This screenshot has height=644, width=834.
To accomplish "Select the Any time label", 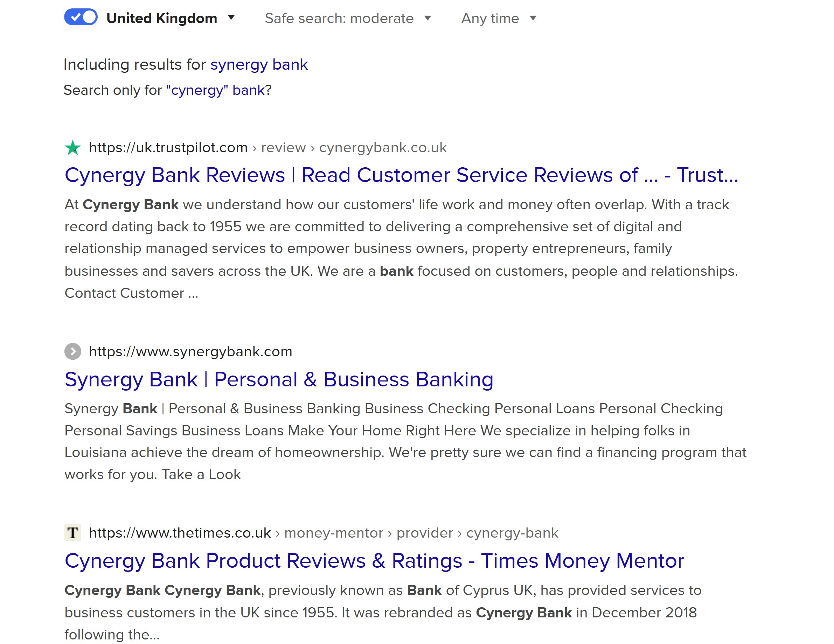I will coord(490,18).
